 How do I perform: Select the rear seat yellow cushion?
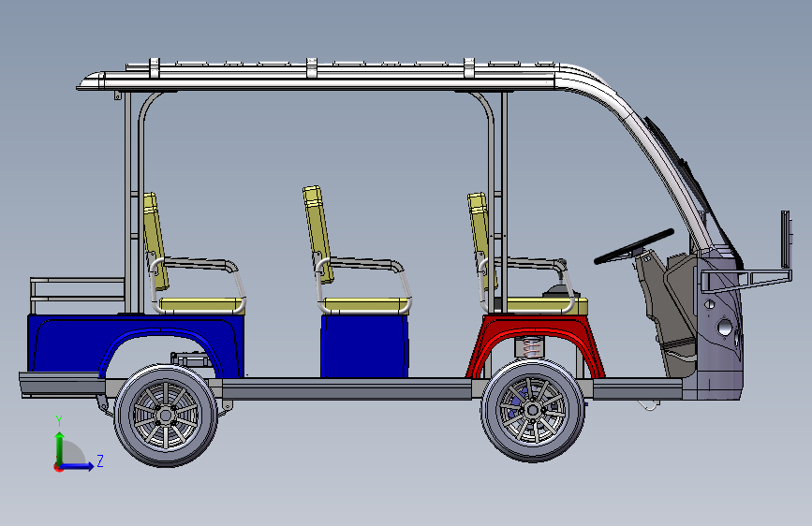click(x=201, y=305)
